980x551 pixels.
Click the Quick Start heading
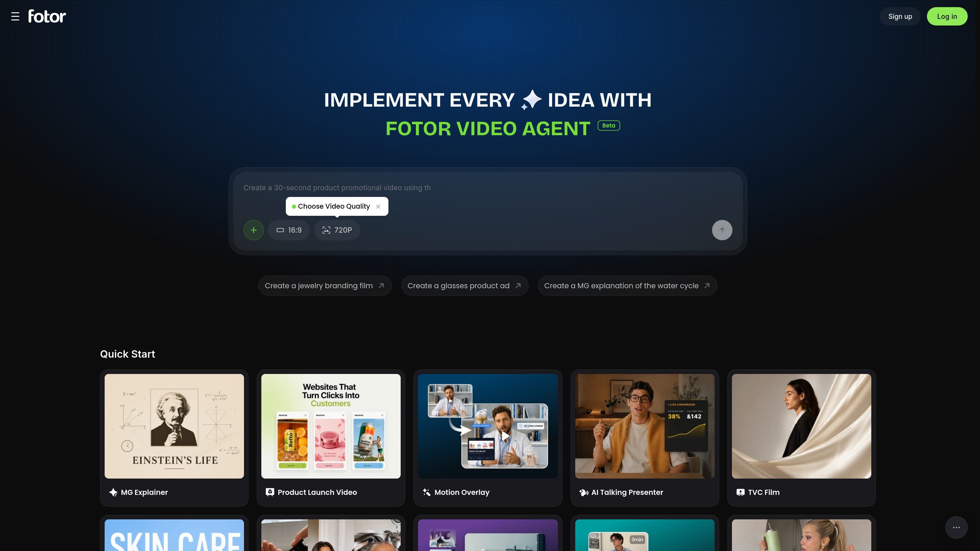pos(127,354)
